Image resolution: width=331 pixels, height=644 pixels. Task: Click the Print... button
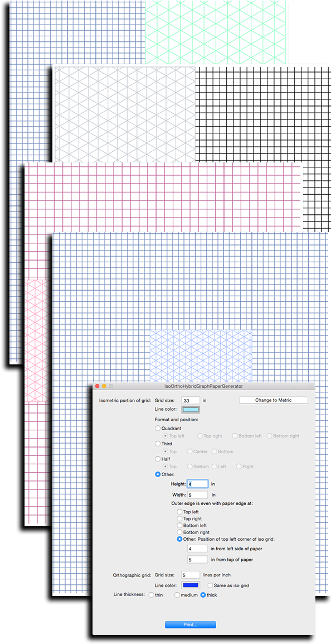pyautogui.click(x=191, y=624)
